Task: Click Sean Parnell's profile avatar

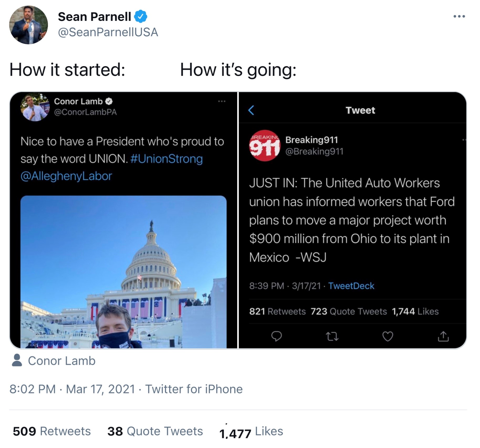Action: tap(28, 25)
